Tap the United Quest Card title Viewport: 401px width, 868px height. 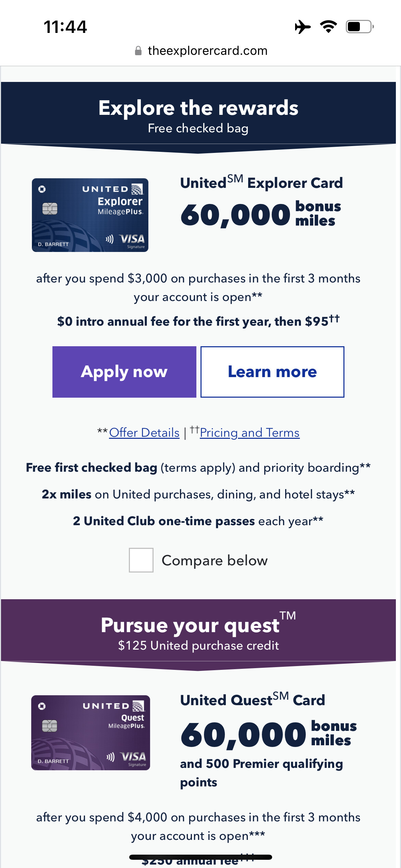pos(253,700)
